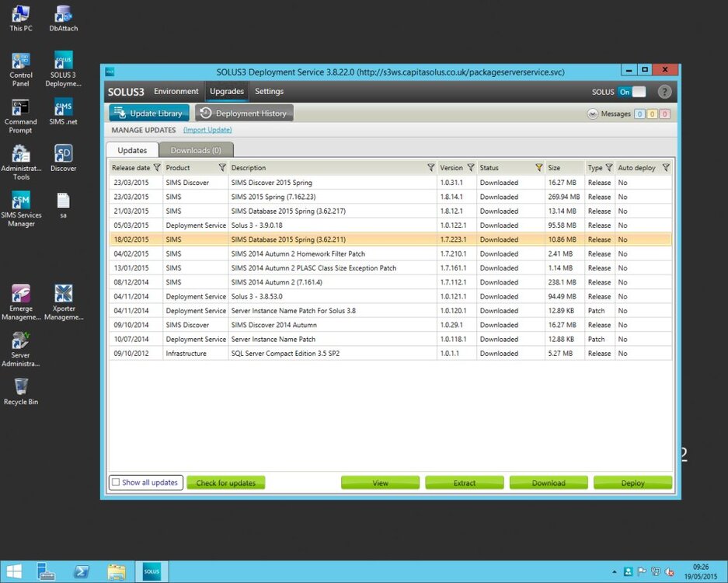Launch the SIMS .net desktop shortcut
Viewport: 728px width, 583px height.
64,112
